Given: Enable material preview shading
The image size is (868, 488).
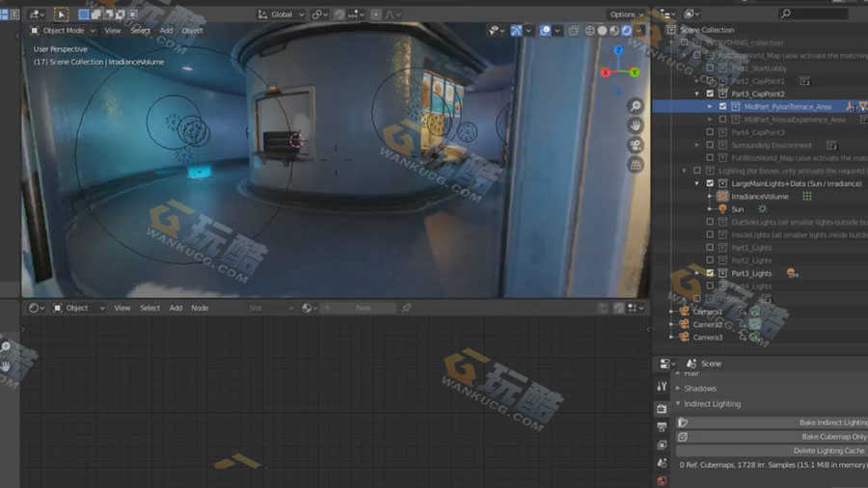Looking at the screenshot, I should pyautogui.click(x=614, y=31).
